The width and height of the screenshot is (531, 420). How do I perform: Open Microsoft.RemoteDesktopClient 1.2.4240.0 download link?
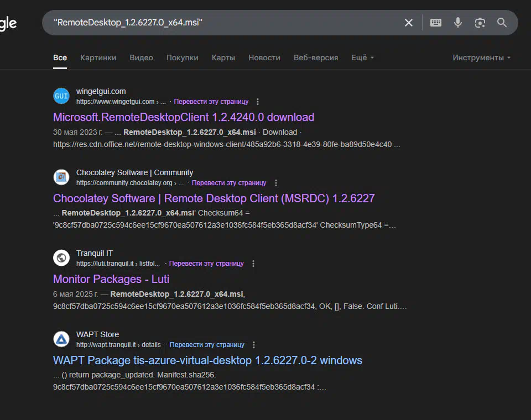(184, 117)
